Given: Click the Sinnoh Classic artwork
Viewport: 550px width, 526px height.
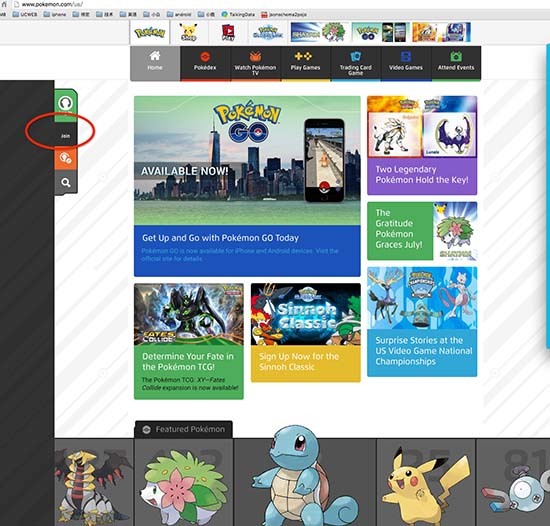Looking at the screenshot, I should click(306, 315).
